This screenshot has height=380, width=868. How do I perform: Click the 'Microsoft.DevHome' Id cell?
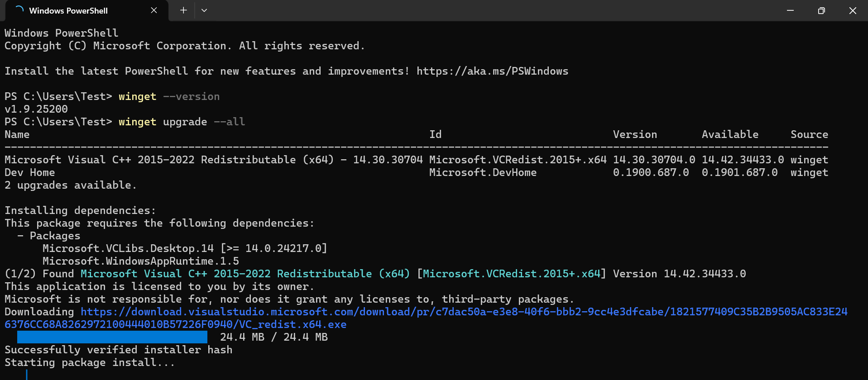pyautogui.click(x=483, y=172)
